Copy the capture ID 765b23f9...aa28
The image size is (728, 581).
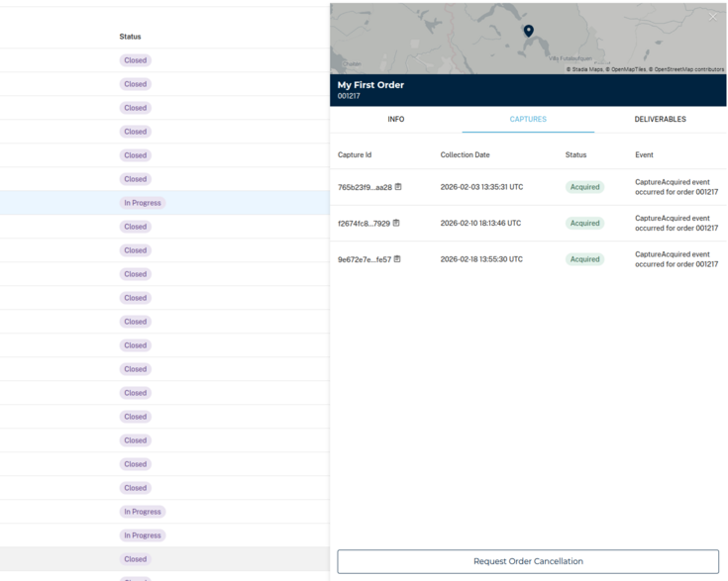point(398,187)
